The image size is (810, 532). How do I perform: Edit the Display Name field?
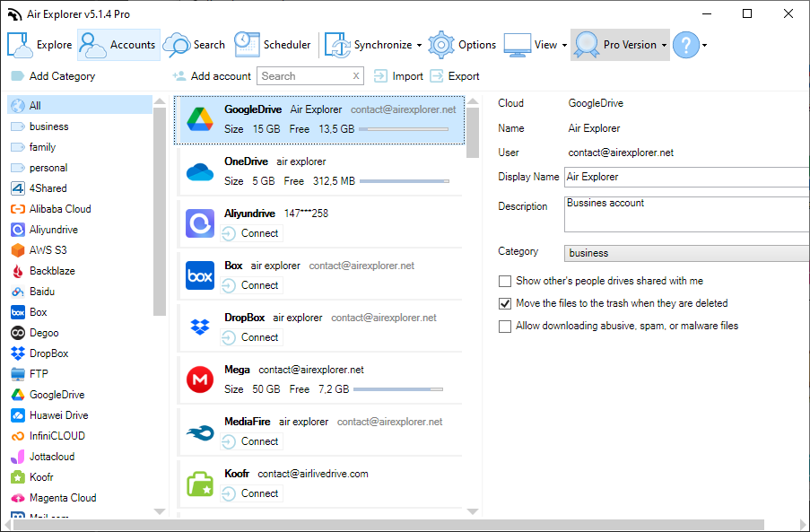686,177
